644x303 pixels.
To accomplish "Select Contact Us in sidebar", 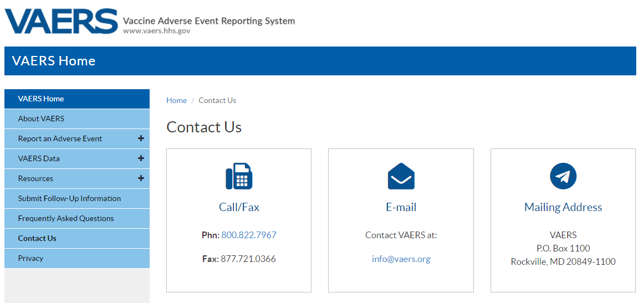I will (77, 238).
